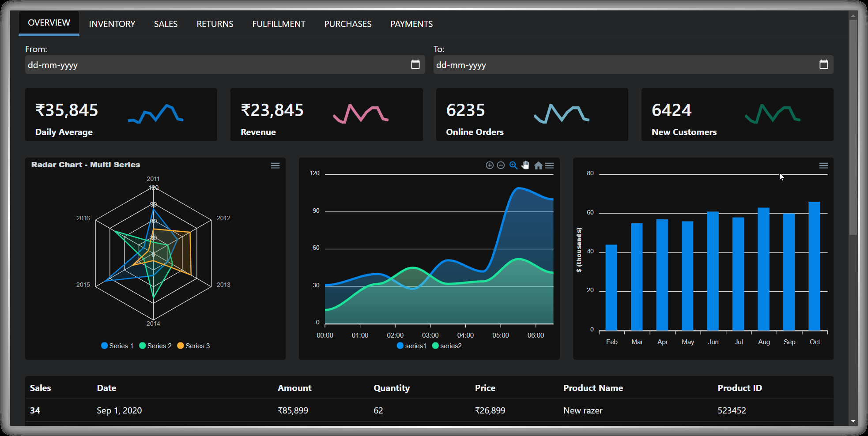Toggle series2 in the area chart legend
Image resolution: width=868 pixels, height=436 pixels.
pyautogui.click(x=446, y=346)
